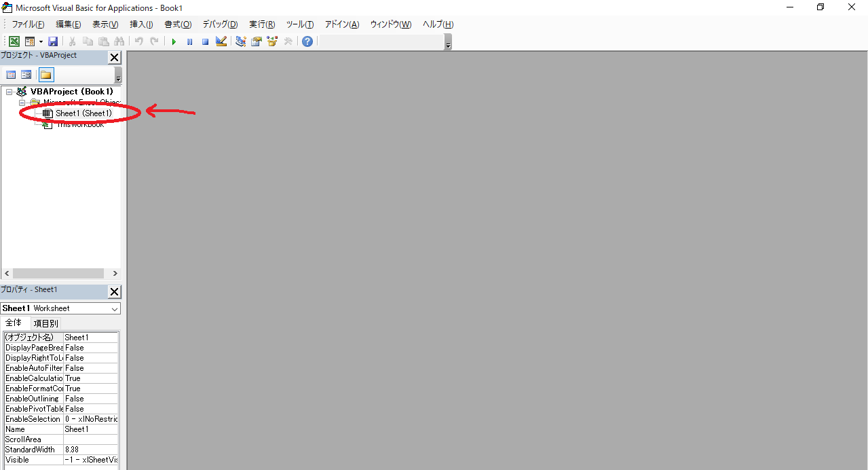Open Project panel toolbar options arrow

(x=118, y=75)
